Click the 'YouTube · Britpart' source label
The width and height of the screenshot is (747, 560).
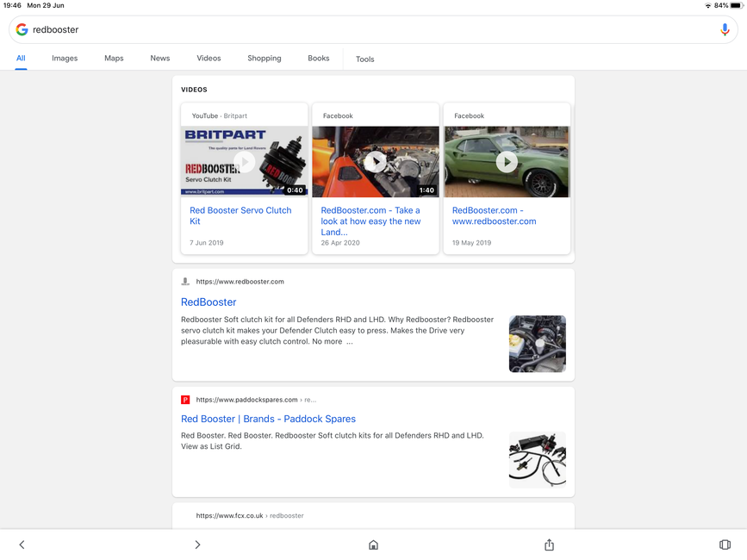point(219,115)
